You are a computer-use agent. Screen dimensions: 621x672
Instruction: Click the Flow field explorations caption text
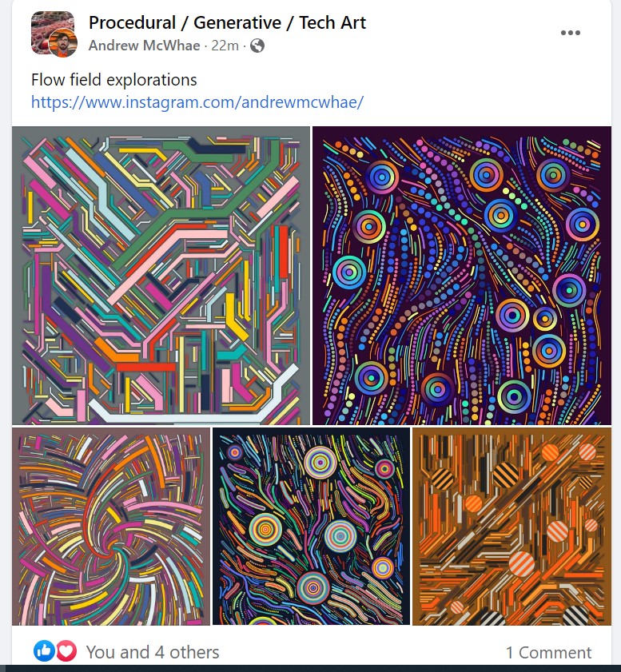(114, 80)
